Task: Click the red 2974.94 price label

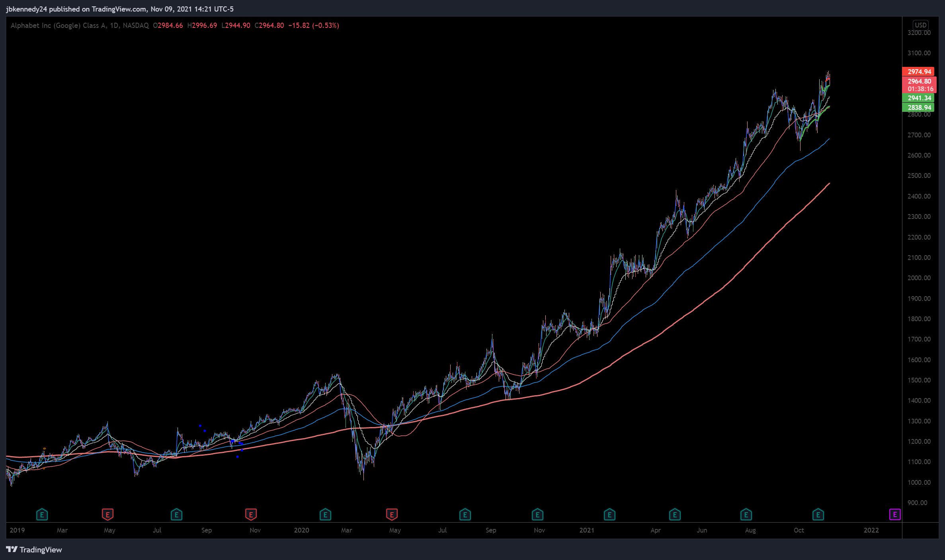Action: [919, 72]
